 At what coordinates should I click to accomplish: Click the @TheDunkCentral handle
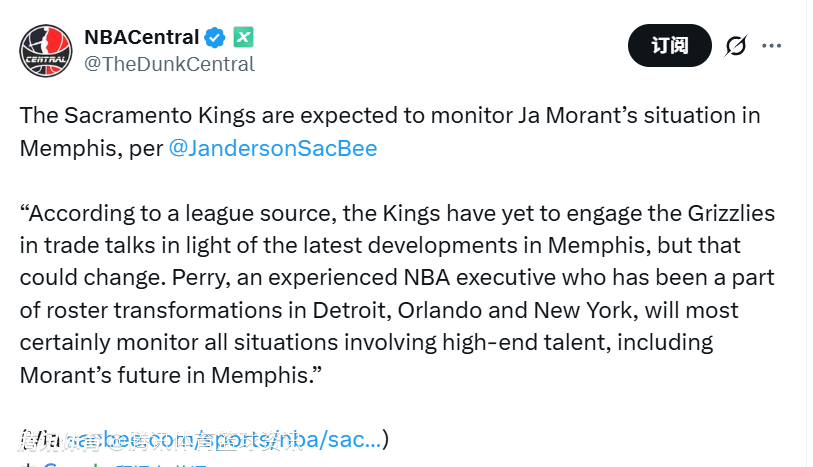169,64
